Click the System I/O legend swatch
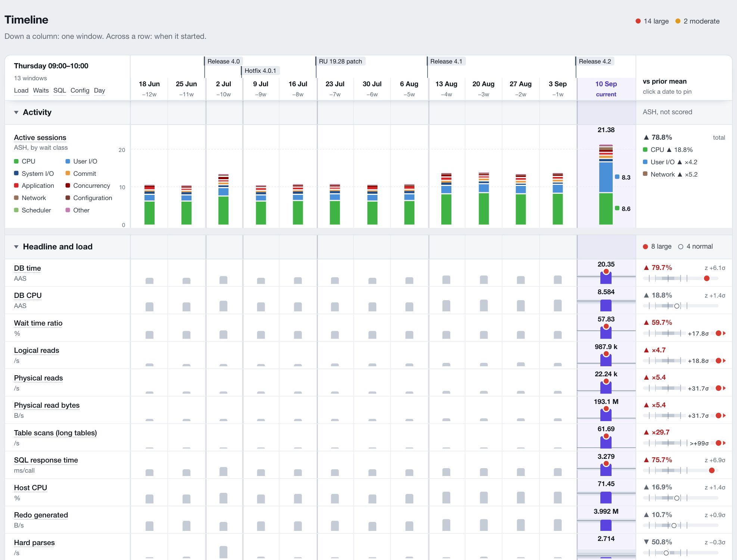 tap(16, 173)
